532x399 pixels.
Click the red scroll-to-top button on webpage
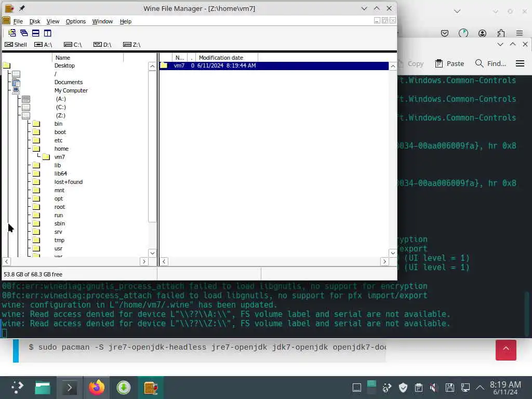[x=506, y=350]
